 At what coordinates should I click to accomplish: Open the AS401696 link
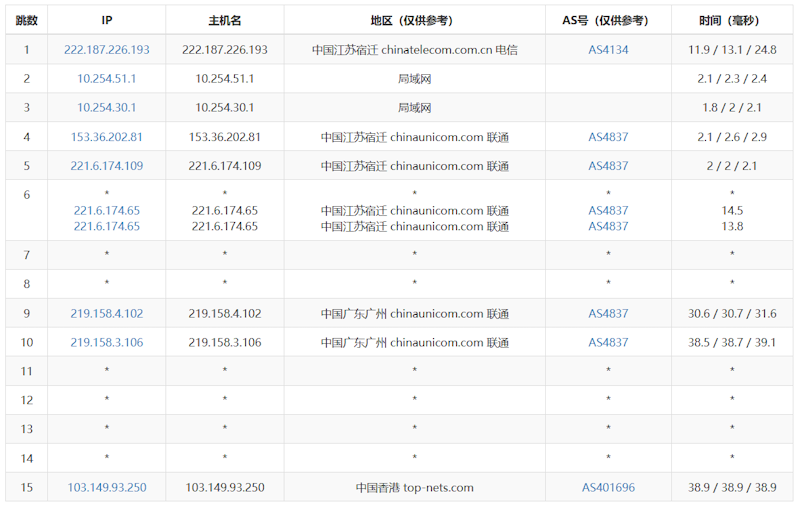608,487
